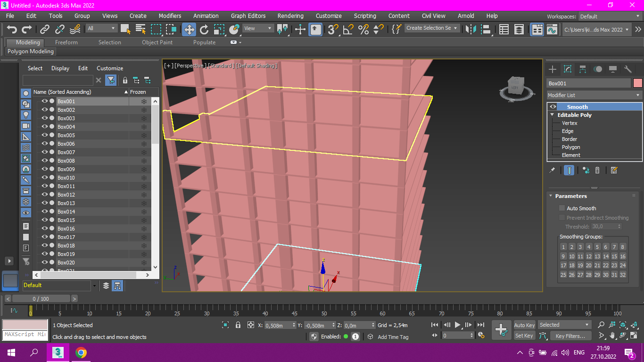Click the Key Filters button
The image size is (644, 362).
[x=570, y=336]
